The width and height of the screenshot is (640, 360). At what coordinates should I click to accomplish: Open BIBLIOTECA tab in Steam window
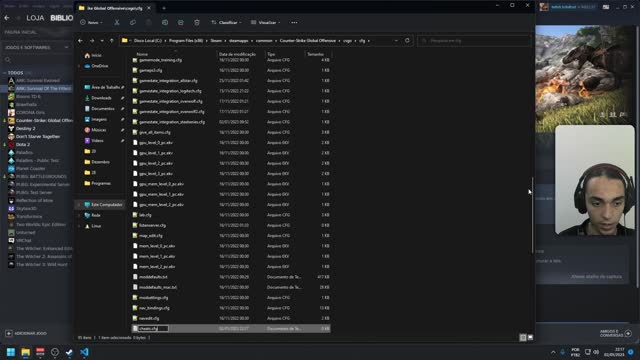(x=62, y=18)
